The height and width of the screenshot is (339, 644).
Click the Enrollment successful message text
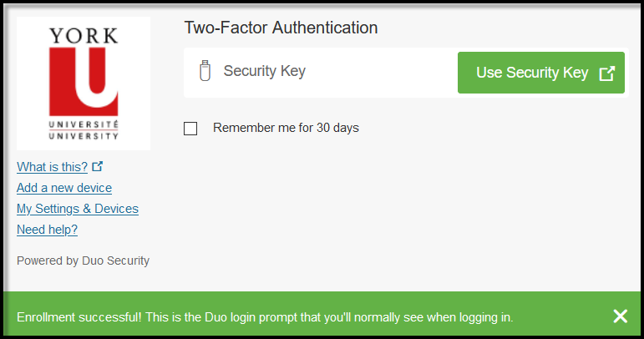click(265, 317)
